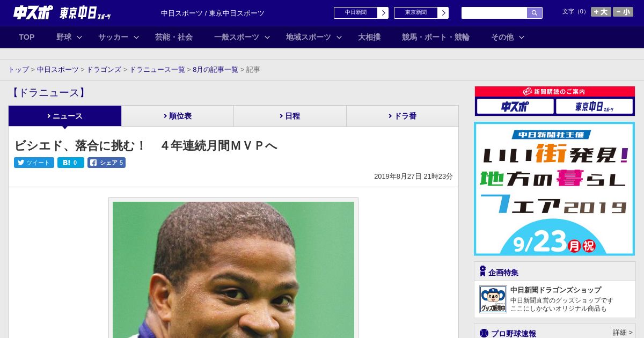Click the search magnifier button
Image resolution: width=644 pixels, height=338 pixels.
535,13
